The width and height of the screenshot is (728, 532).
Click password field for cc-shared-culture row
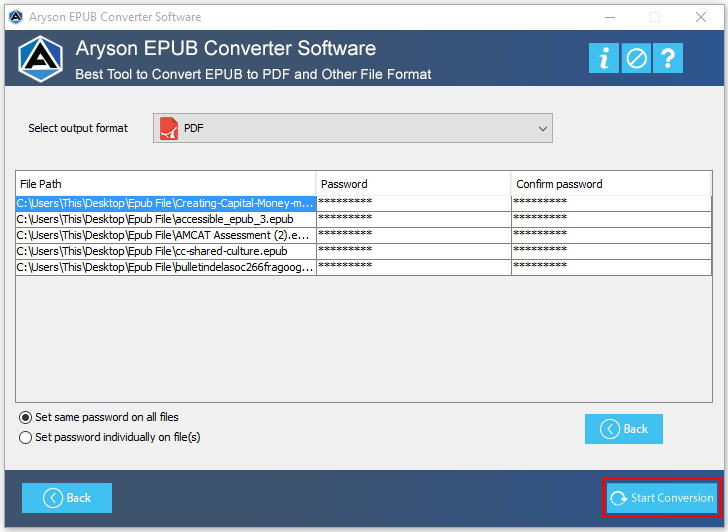tap(414, 251)
